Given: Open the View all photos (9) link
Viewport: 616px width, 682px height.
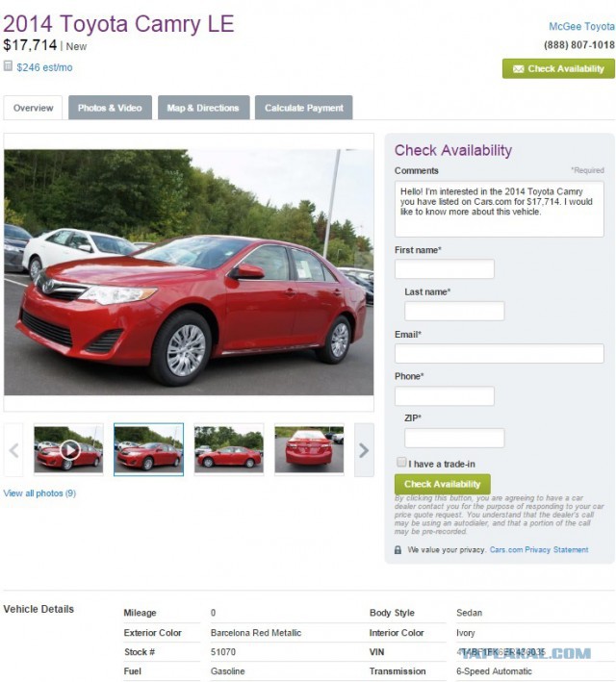Looking at the screenshot, I should (x=39, y=493).
